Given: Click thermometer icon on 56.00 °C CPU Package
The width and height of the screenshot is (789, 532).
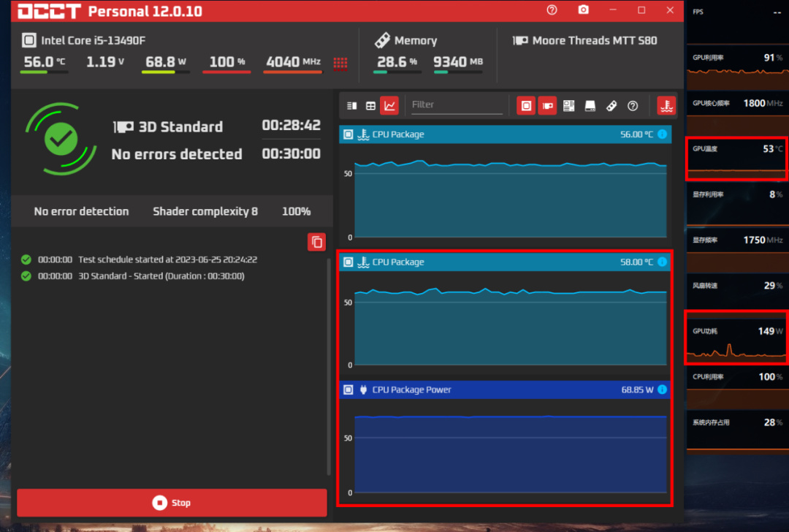Looking at the screenshot, I should (363, 134).
